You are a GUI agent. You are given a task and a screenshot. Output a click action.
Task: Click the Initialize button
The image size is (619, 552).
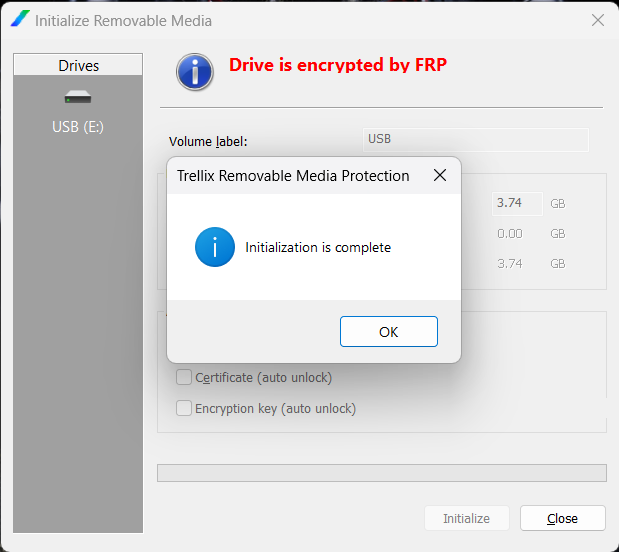click(467, 518)
